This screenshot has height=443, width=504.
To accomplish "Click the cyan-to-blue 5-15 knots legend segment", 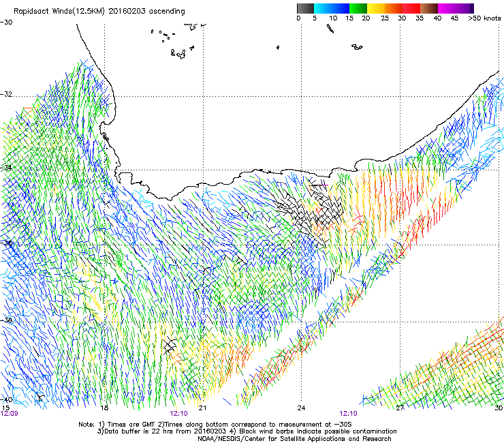I will [x=332, y=8].
